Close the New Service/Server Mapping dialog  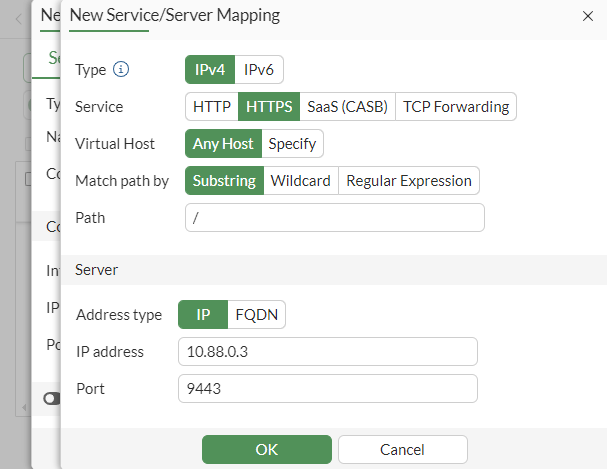(587, 16)
